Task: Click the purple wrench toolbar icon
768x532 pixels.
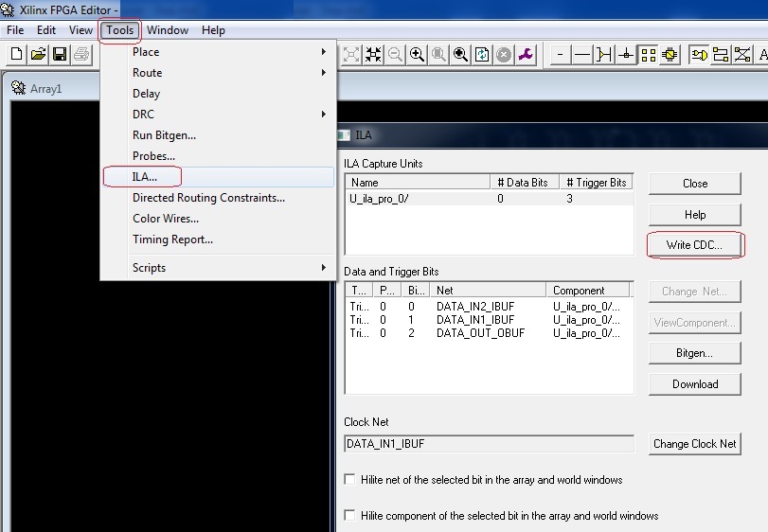Action: pyautogui.click(x=526, y=55)
